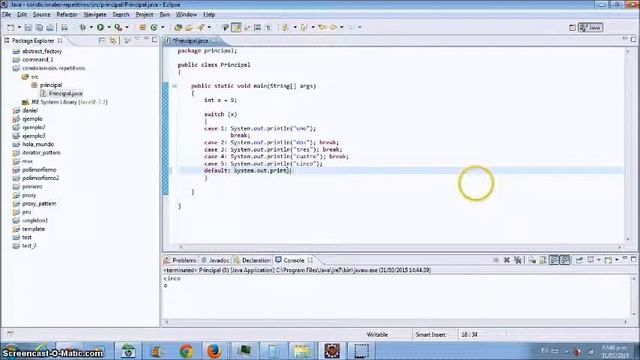Viewport: 640px width, 360px height.
Task: Click the Open Type toolbar icon
Action: (178, 27)
